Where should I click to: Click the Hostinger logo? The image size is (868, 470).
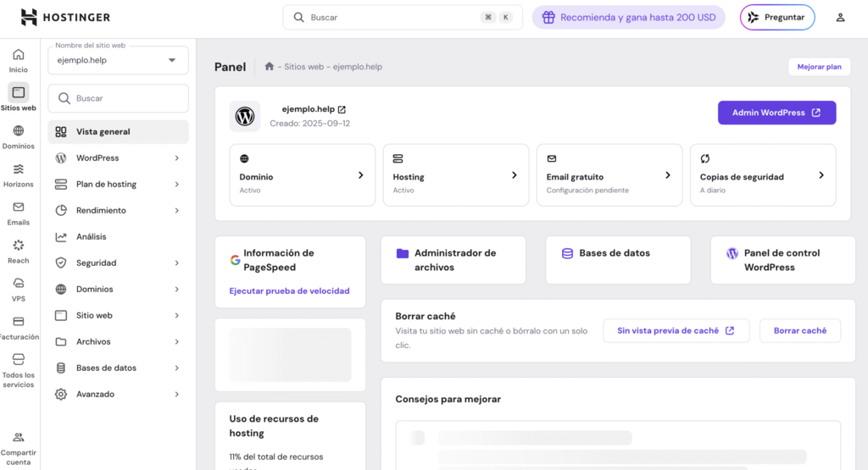point(65,17)
